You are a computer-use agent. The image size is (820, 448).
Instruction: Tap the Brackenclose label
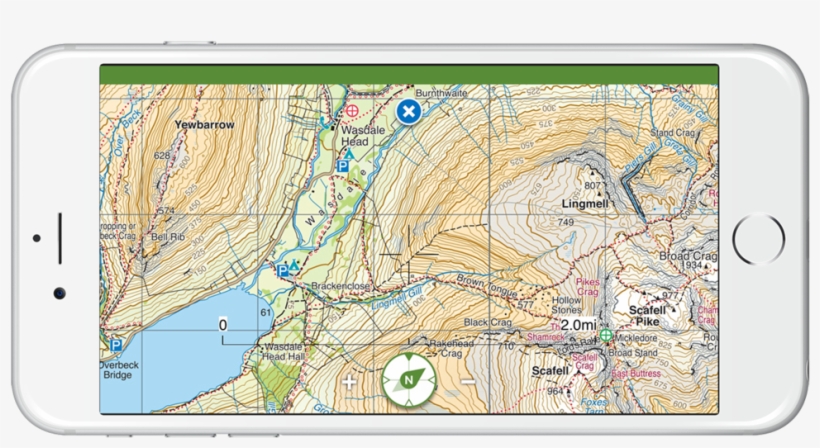(x=340, y=286)
